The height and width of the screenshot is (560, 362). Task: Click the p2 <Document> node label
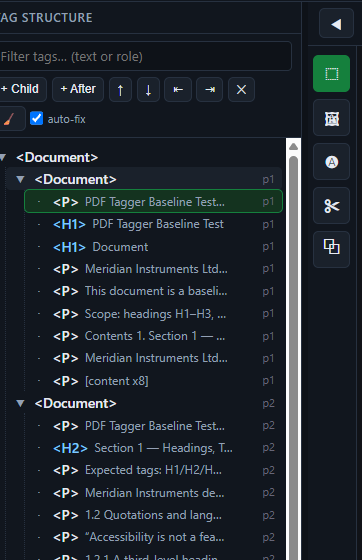coord(75,404)
